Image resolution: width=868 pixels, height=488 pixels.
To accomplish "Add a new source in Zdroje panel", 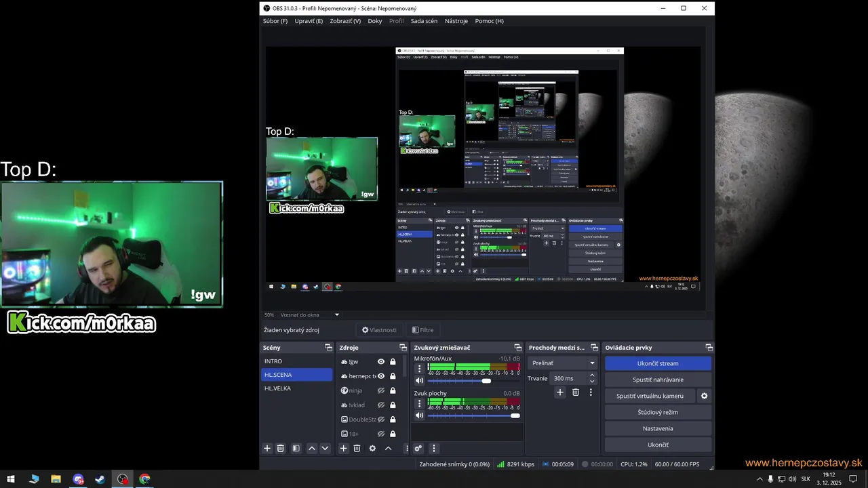I will (344, 448).
